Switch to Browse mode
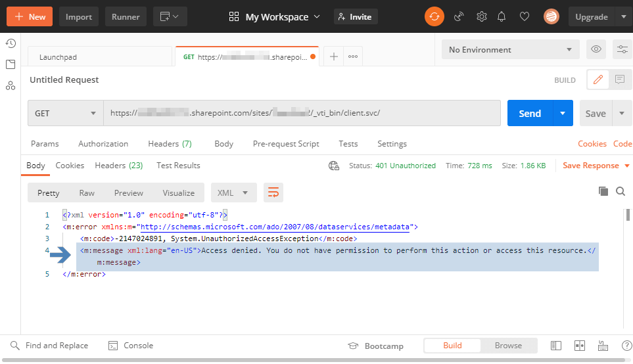 (508, 346)
